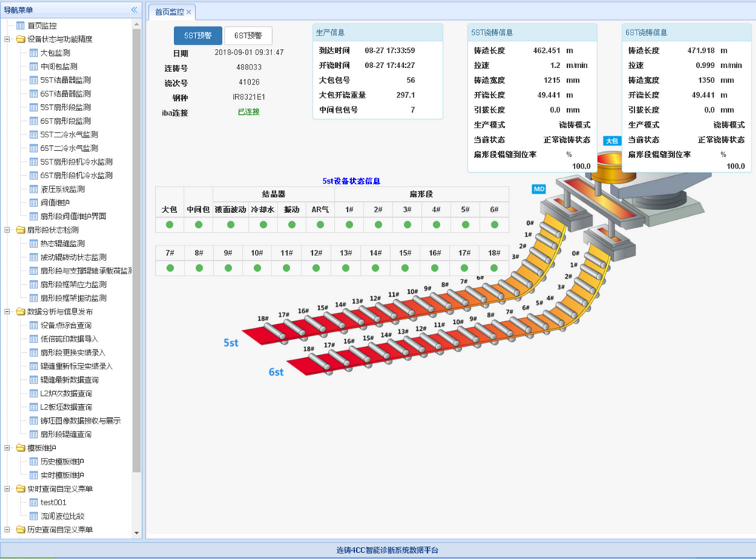Screen dimensions: 756x559
Task: Collapse the 数据分析与信息发布 tree node
Action: tap(8, 312)
